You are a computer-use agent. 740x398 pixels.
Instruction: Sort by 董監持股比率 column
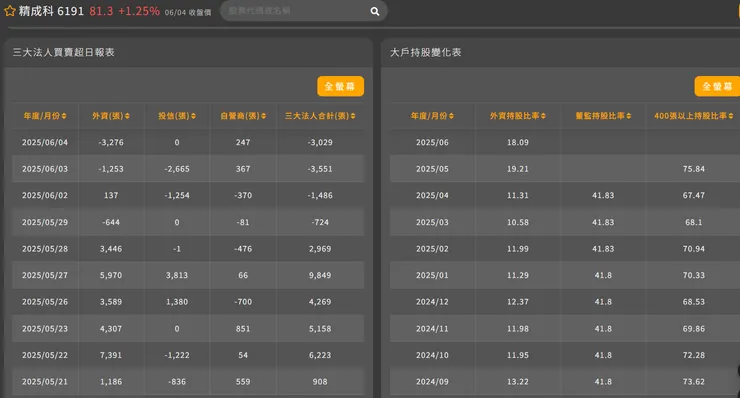(603, 116)
